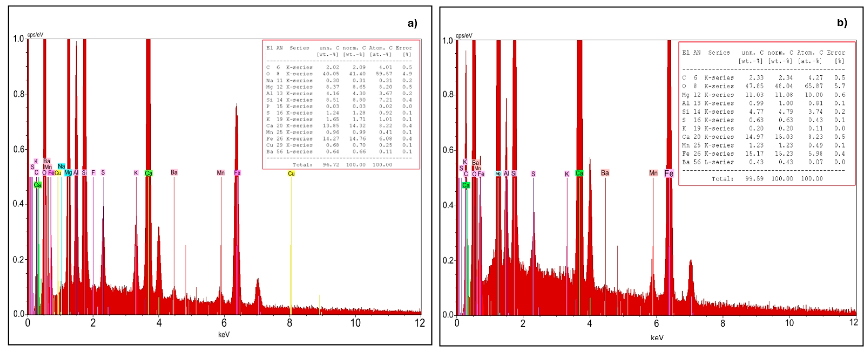Viewport: 868px width, 353px height.
Task: Click the Ba label above 4 keV in spectrum b
Action: tap(605, 173)
